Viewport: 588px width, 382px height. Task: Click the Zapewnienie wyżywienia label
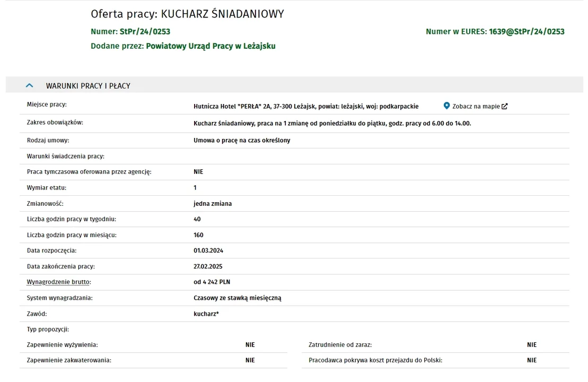[62, 344]
